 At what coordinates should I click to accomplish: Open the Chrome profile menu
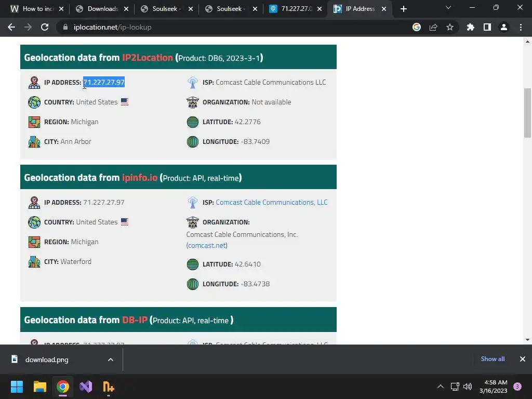pyautogui.click(x=504, y=27)
